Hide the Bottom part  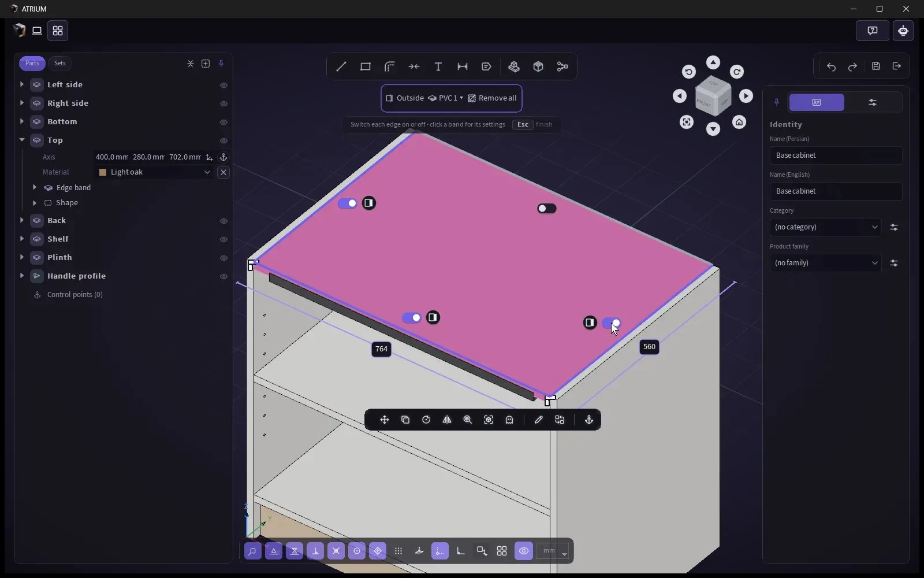pos(223,122)
